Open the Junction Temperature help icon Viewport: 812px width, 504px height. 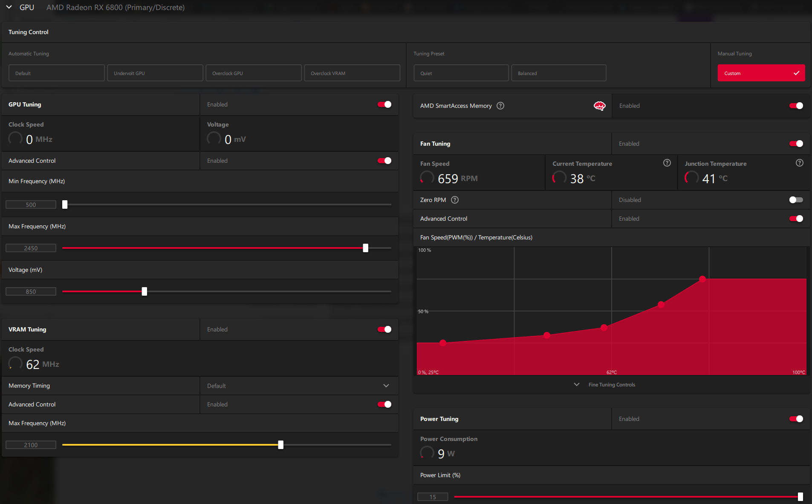[x=799, y=163]
